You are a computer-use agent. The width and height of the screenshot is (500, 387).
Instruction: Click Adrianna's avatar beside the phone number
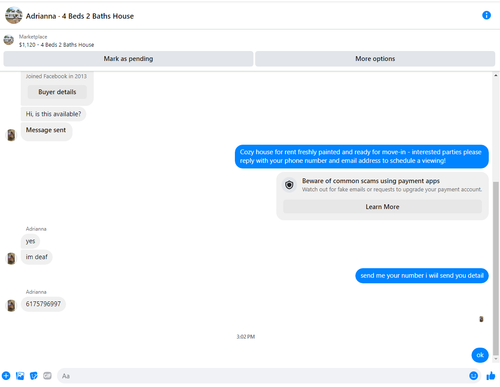pyautogui.click(x=11, y=305)
